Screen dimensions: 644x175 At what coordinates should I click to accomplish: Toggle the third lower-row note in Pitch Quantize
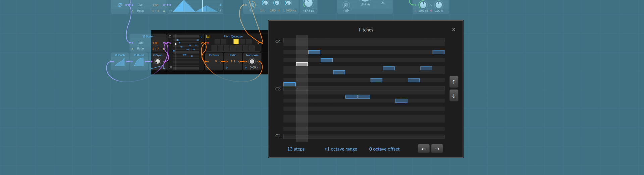(x=227, y=48)
